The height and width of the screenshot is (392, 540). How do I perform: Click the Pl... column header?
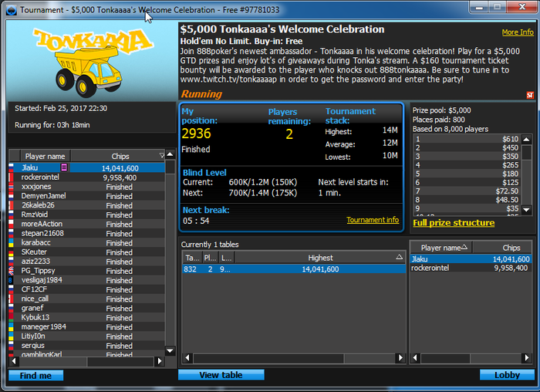tap(210, 258)
